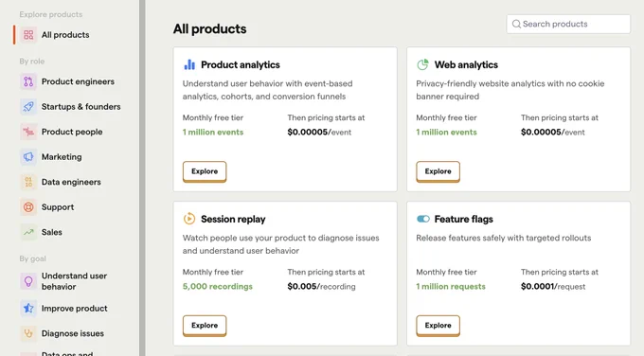Select Diagnose issues goal
This screenshot has width=644, height=356.
tap(72, 333)
